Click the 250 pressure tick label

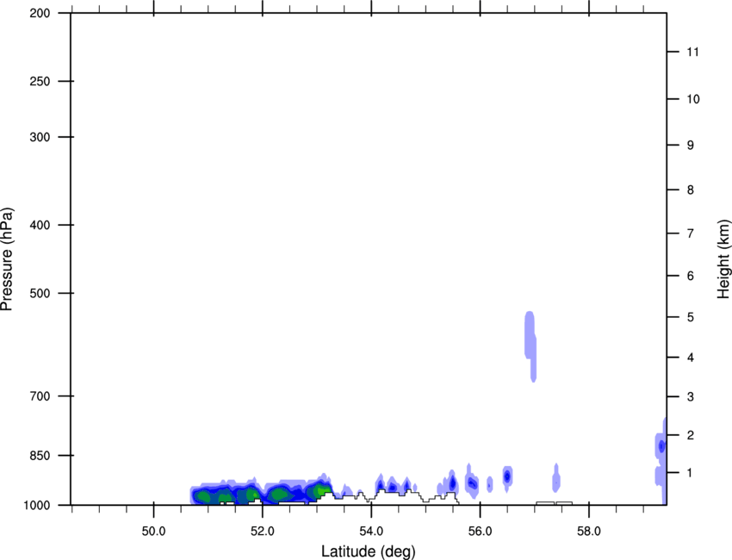[x=40, y=81]
